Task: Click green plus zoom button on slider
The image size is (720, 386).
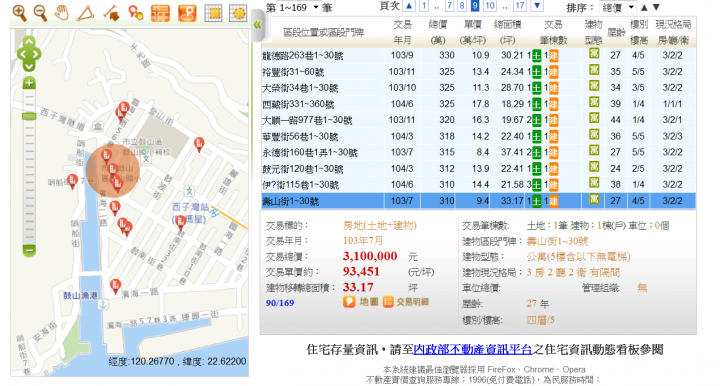Action: click(x=29, y=83)
